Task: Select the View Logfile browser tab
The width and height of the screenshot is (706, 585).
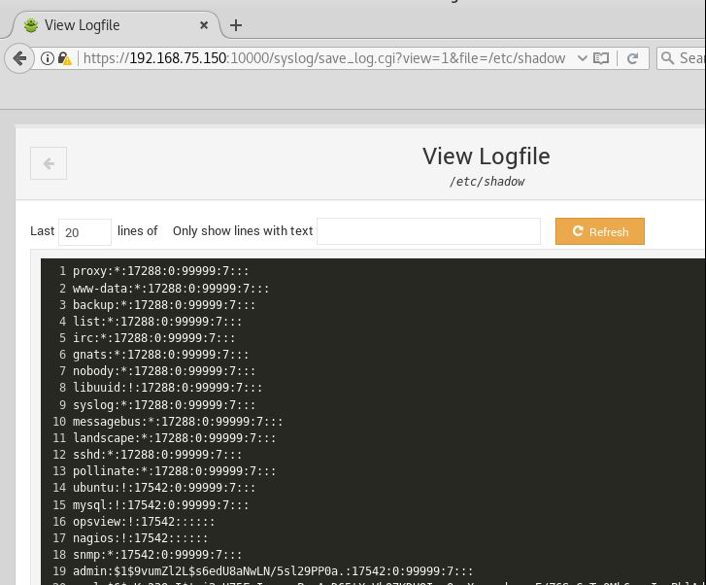Action: [x=113, y=25]
